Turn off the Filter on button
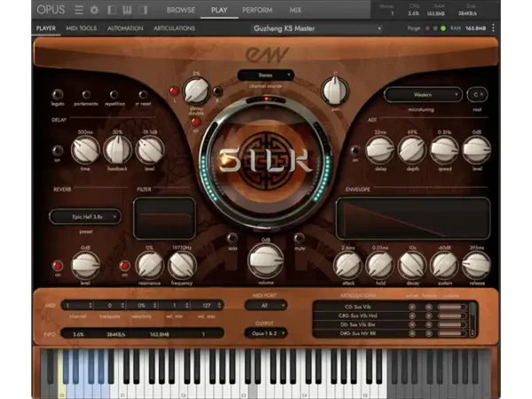 [124, 265]
